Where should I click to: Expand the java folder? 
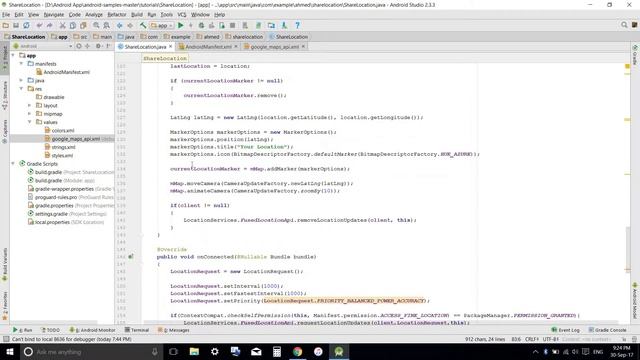pyautogui.click(x=21, y=80)
